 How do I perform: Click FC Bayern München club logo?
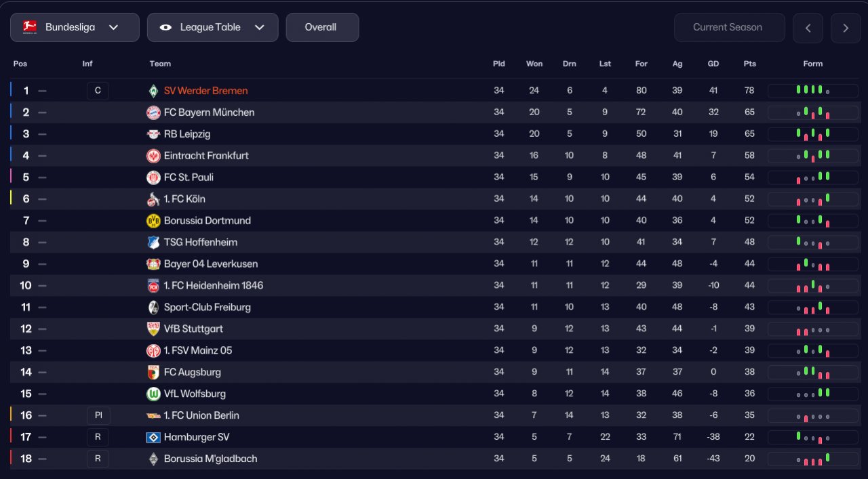point(153,112)
